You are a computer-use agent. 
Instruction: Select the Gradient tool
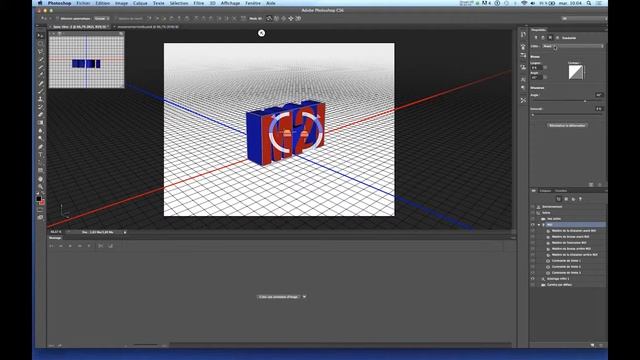point(40,122)
